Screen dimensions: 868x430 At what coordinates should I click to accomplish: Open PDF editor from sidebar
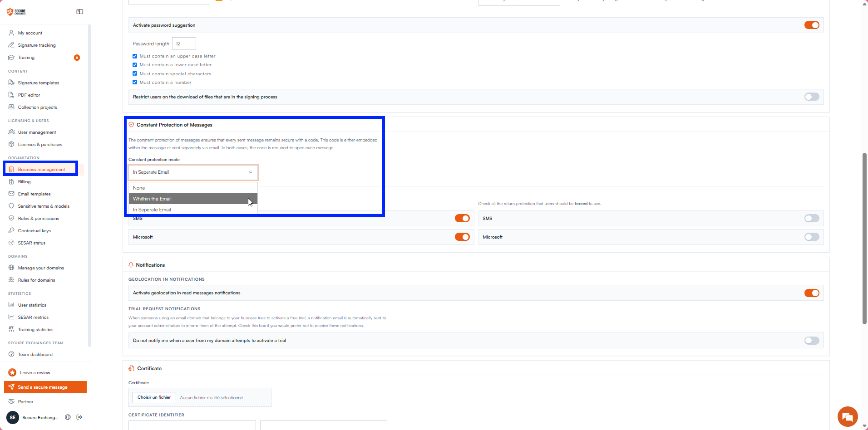coord(29,95)
